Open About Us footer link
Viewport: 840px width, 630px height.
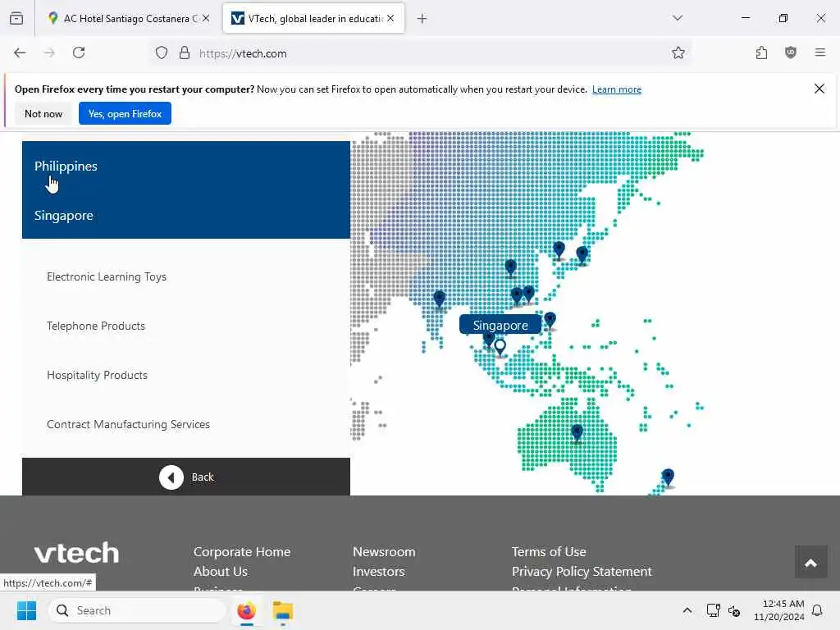tap(221, 572)
